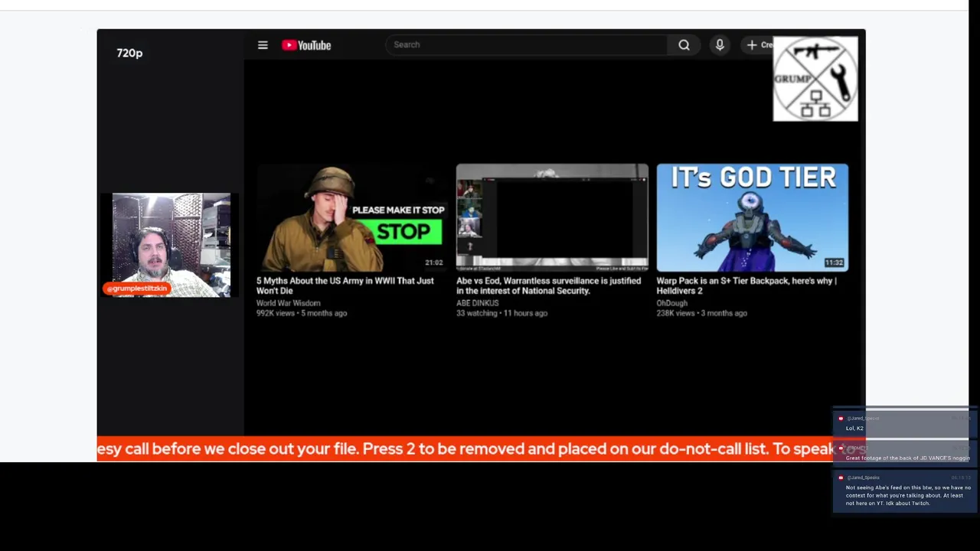Click the 720p quality label
The width and height of the screenshot is (980, 551).
(x=129, y=53)
